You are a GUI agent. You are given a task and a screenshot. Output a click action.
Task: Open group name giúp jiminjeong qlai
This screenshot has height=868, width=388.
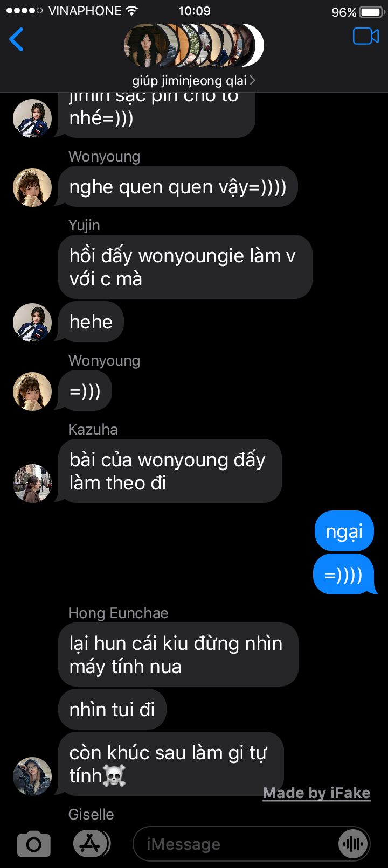point(189,81)
